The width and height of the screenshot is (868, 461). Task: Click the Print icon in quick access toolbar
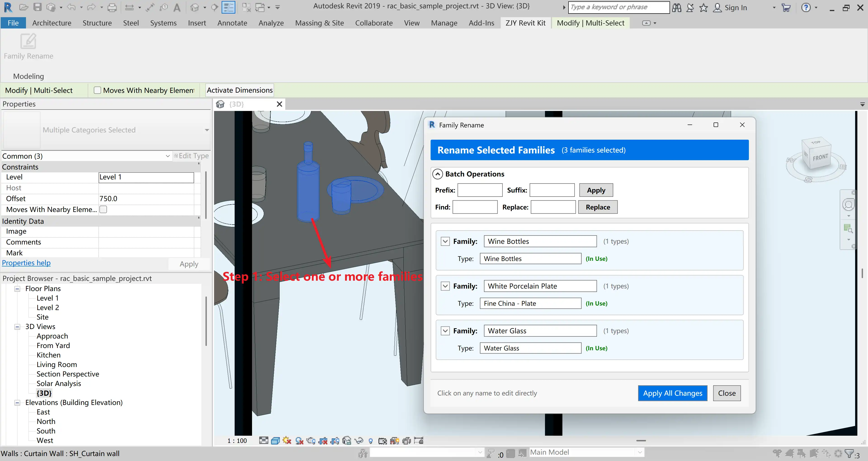tap(112, 7)
